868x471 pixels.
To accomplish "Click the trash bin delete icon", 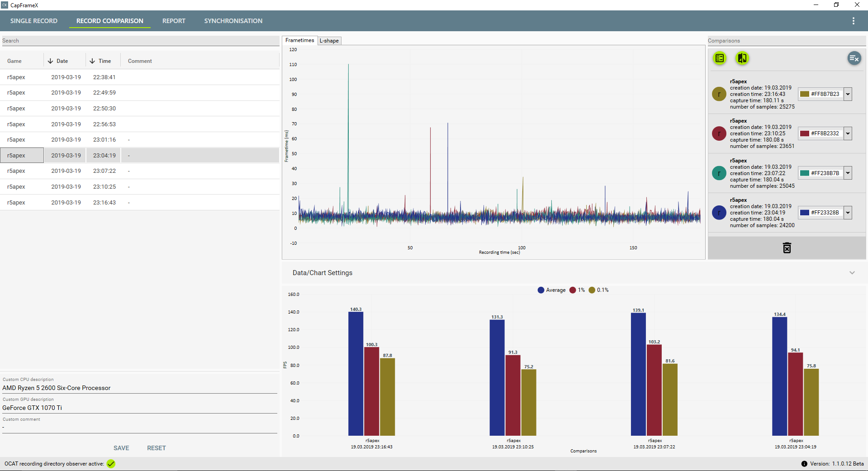I will 787,248.
